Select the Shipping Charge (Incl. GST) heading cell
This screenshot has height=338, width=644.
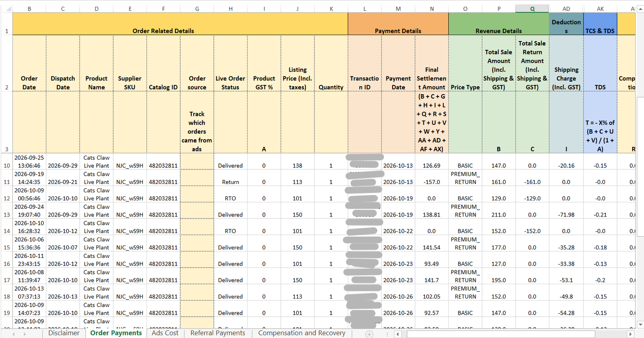click(566, 64)
